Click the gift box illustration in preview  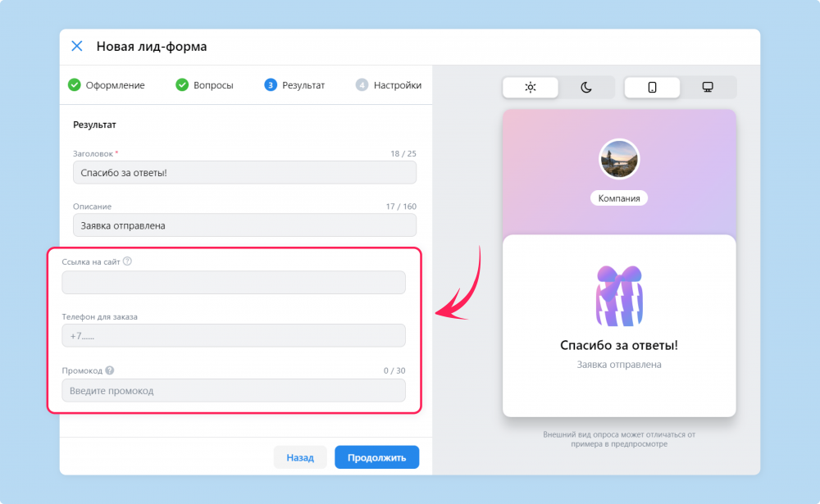click(619, 296)
